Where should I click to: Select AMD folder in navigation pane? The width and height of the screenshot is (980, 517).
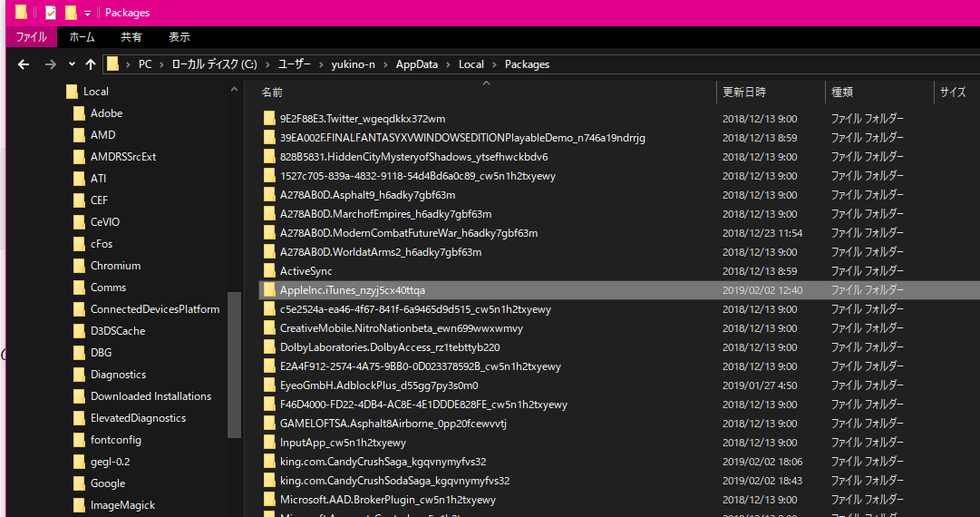(x=102, y=135)
